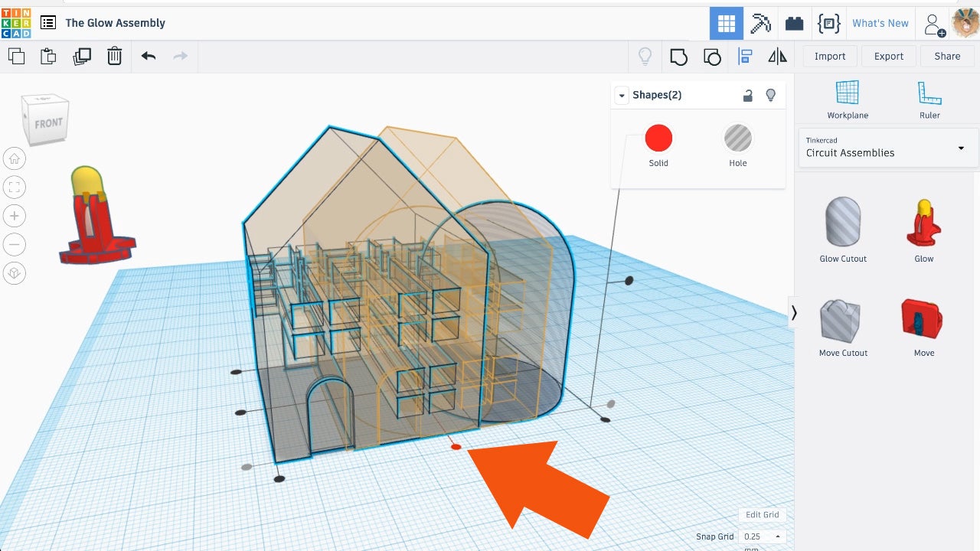
Task: Toggle the lock on selected shapes
Action: (748, 95)
